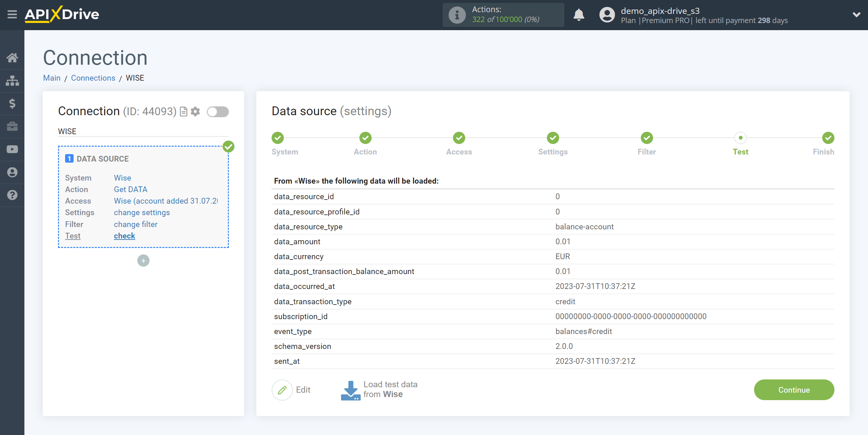
Task: Click the Actions counter 322 of 100'000
Action: (506, 20)
